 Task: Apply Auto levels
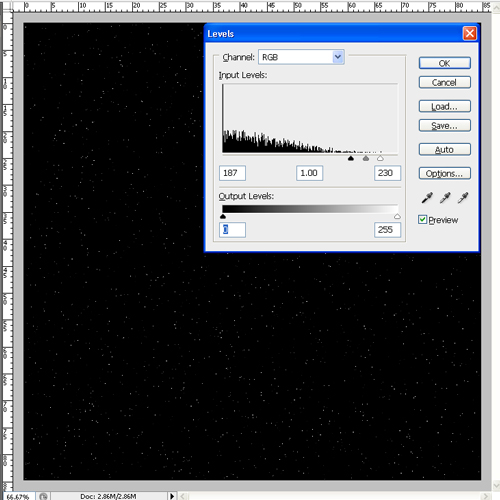click(444, 150)
